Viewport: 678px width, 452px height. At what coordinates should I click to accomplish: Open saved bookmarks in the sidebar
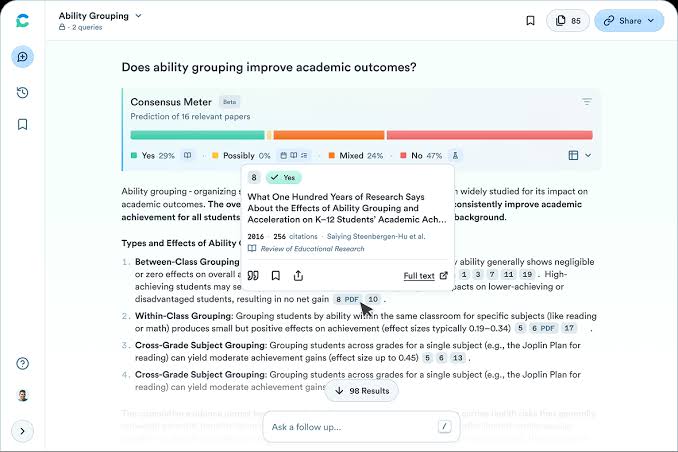pyautogui.click(x=22, y=125)
